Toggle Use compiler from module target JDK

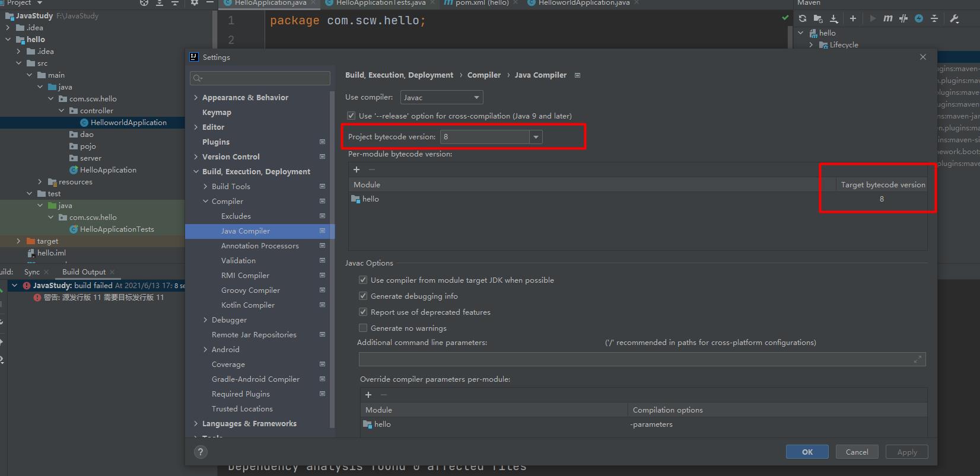[x=363, y=280]
